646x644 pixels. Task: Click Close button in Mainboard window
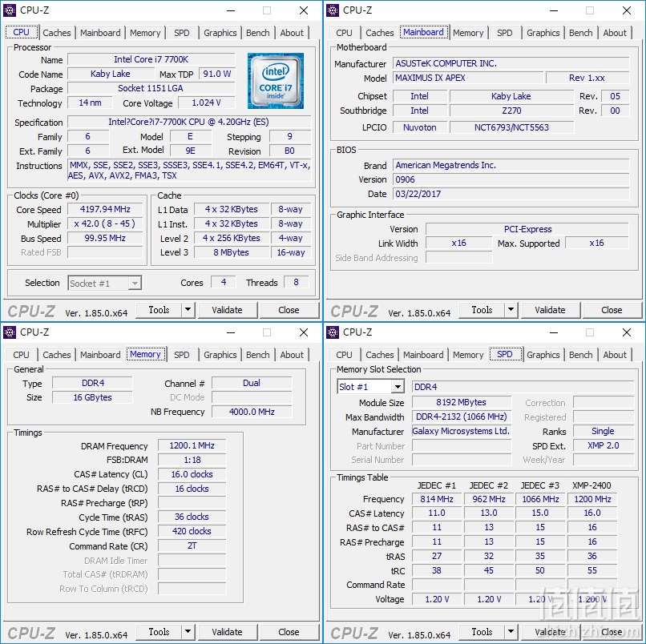click(x=612, y=310)
